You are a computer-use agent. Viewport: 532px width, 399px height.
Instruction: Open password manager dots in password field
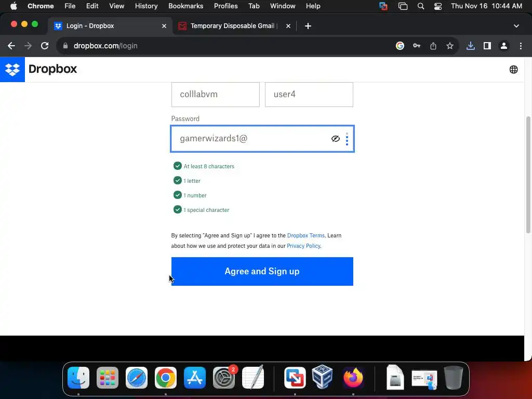point(347,139)
